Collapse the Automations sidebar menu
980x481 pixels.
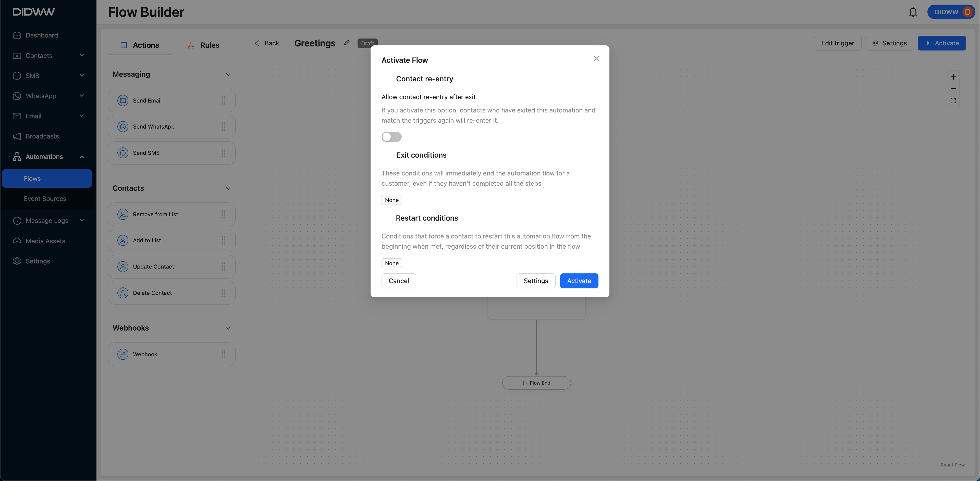point(81,157)
